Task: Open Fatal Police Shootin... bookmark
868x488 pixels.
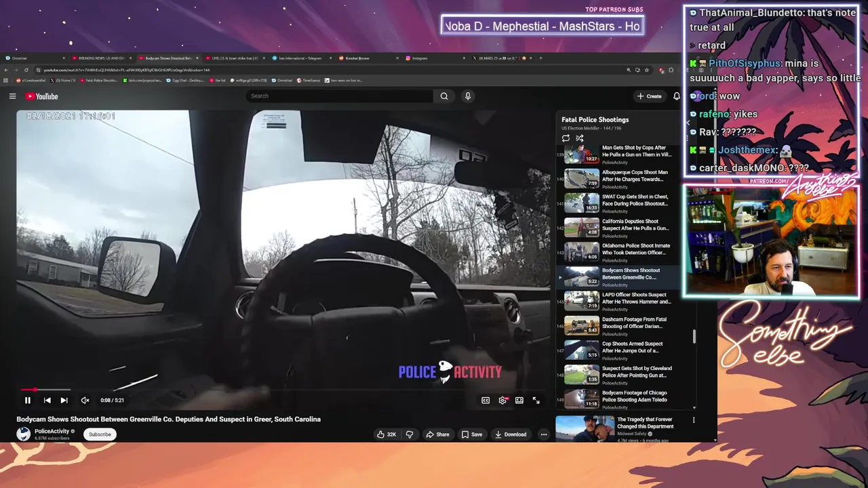Action: pos(98,81)
